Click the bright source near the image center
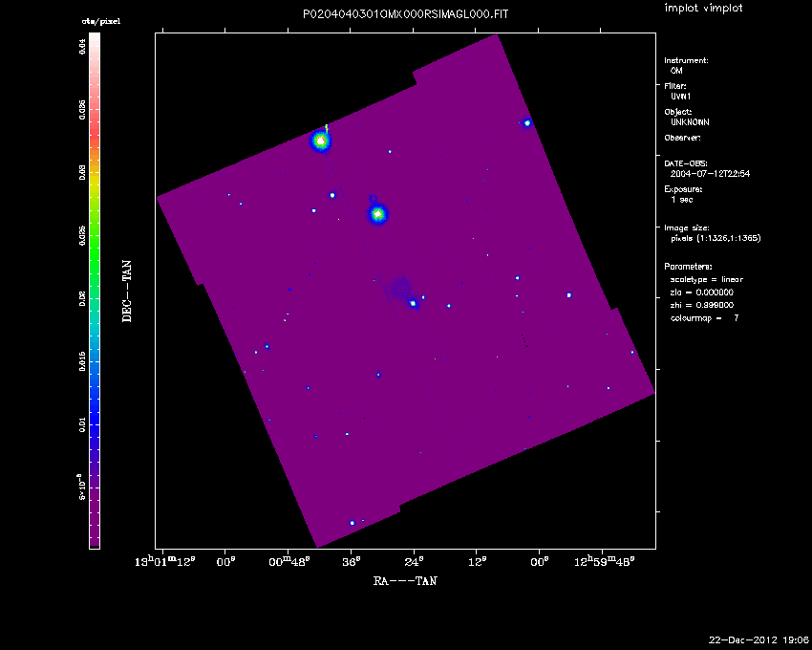 413,303
